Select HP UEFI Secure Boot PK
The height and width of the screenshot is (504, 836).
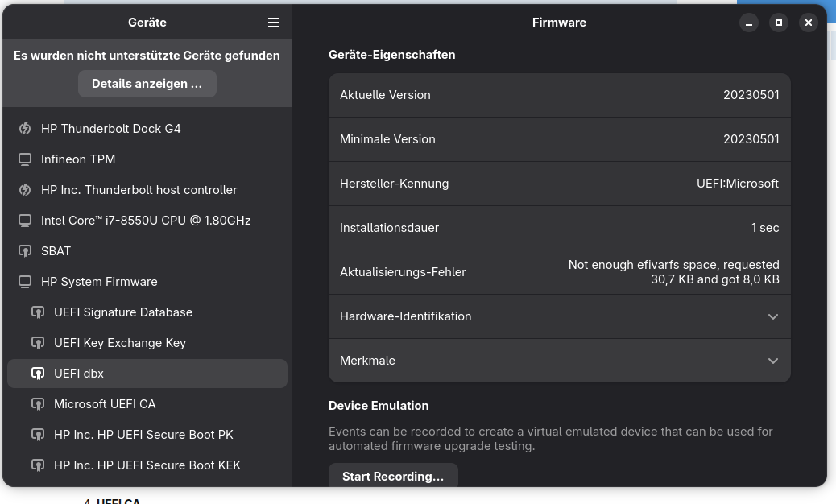point(143,435)
